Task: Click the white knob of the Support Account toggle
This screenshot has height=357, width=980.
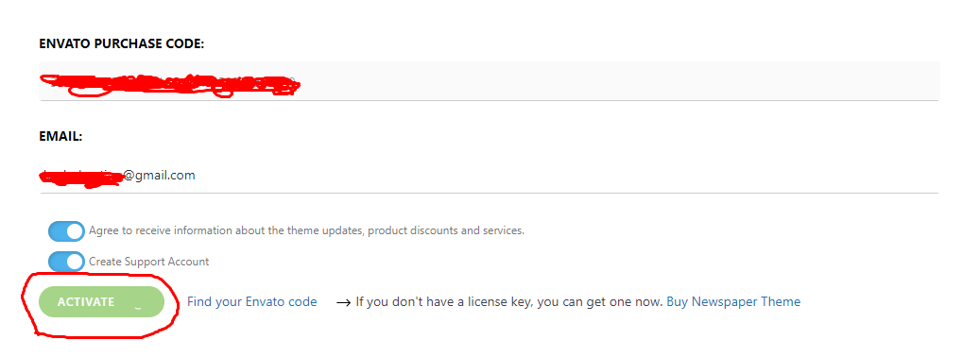Action: pyautogui.click(x=75, y=262)
